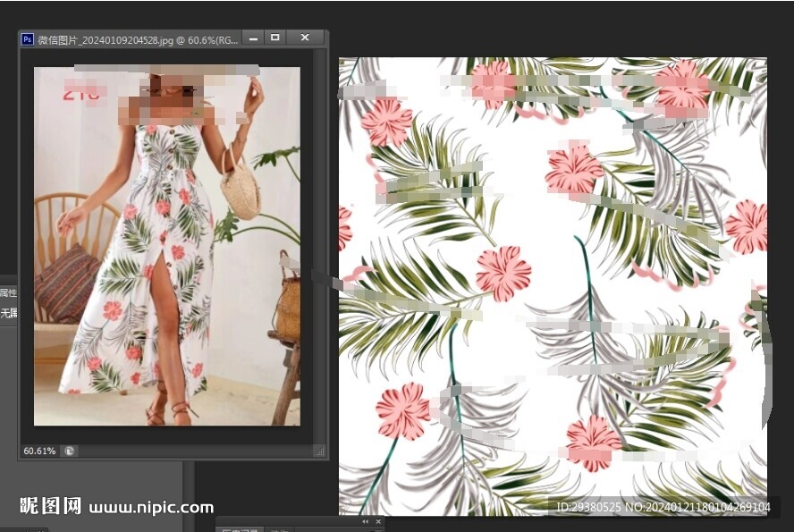
Task: Click the Ps icon in the document title bar
Action: point(28,39)
